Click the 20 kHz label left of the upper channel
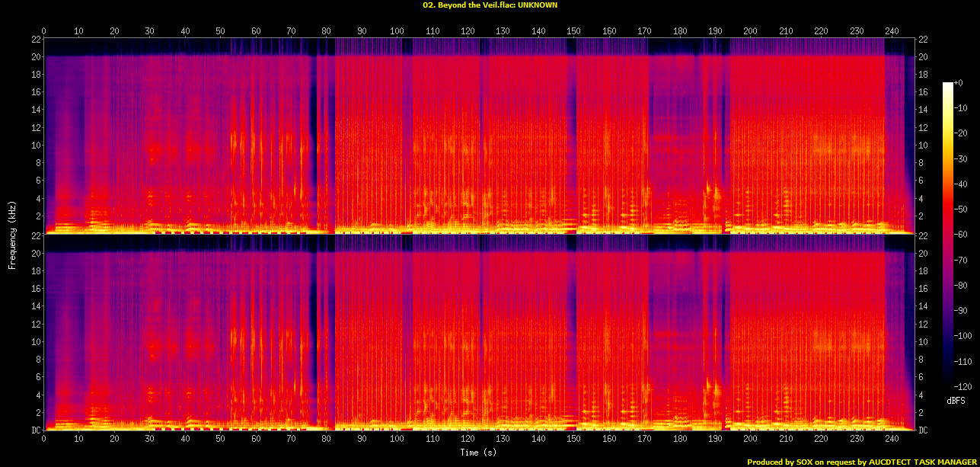 35,57
